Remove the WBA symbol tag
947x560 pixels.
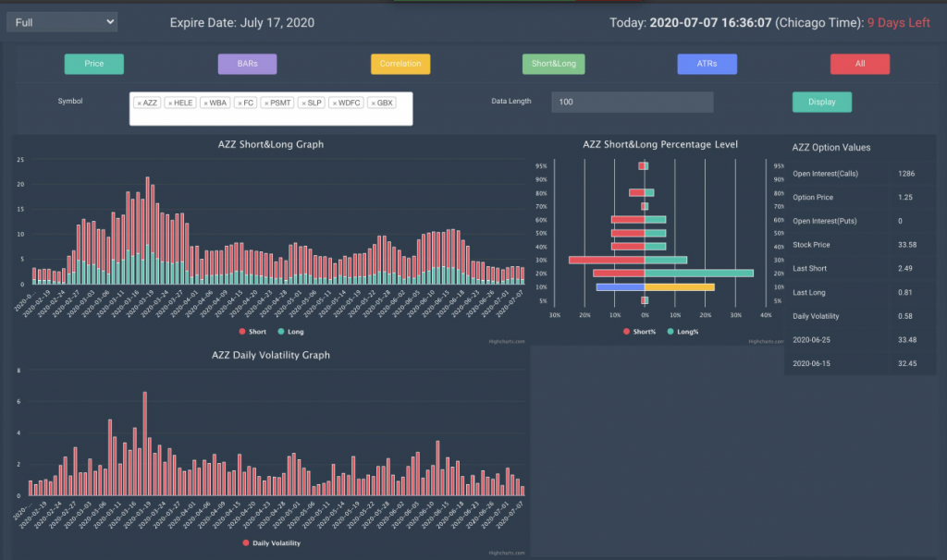click(205, 103)
